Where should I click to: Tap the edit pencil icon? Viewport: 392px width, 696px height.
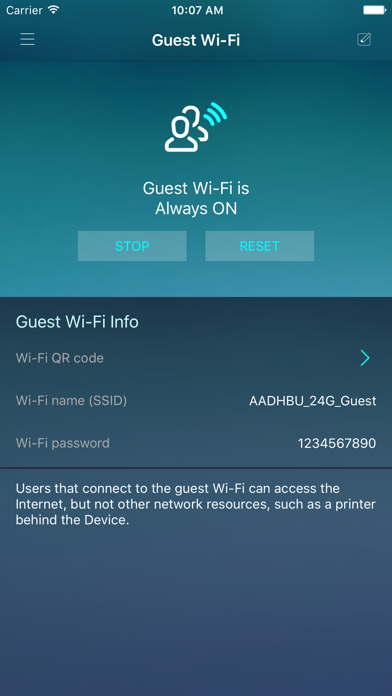pyautogui.click(x=364, y=40)
